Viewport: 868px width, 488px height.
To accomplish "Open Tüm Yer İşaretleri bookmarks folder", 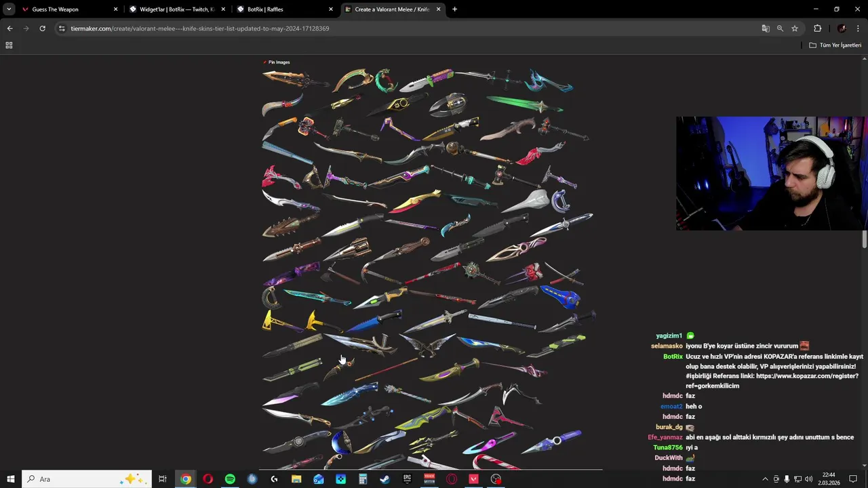I will coord(835,45).
